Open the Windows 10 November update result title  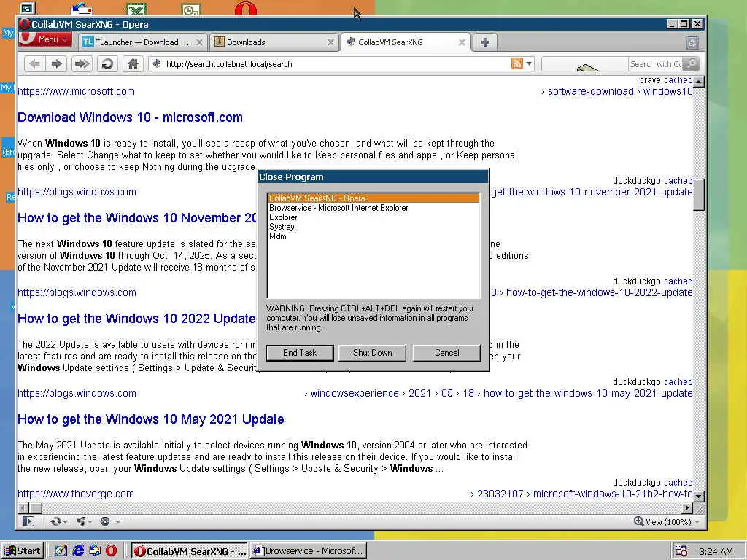point(136,217)
